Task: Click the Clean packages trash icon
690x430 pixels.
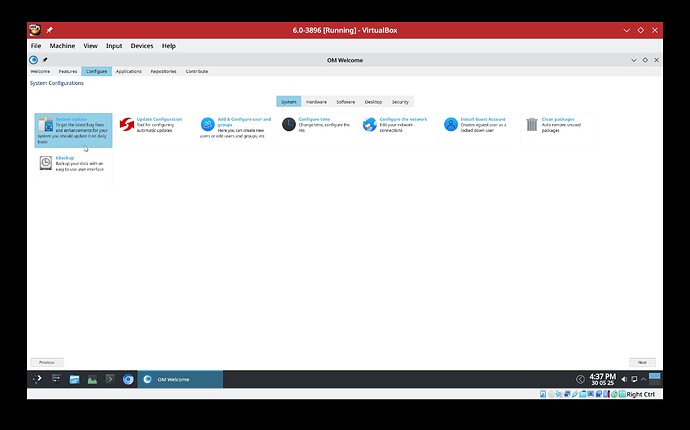Action: (532, 125)
